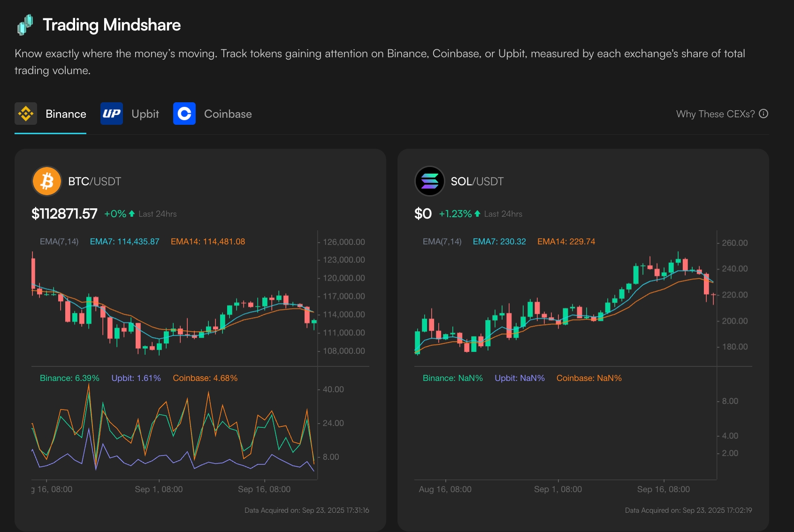Image resolution: width=794 pixels, height=532 pixels.
Task: Click the Sep 16, 08:00 marker on BTC chart
Action: (x=264, y=489)
